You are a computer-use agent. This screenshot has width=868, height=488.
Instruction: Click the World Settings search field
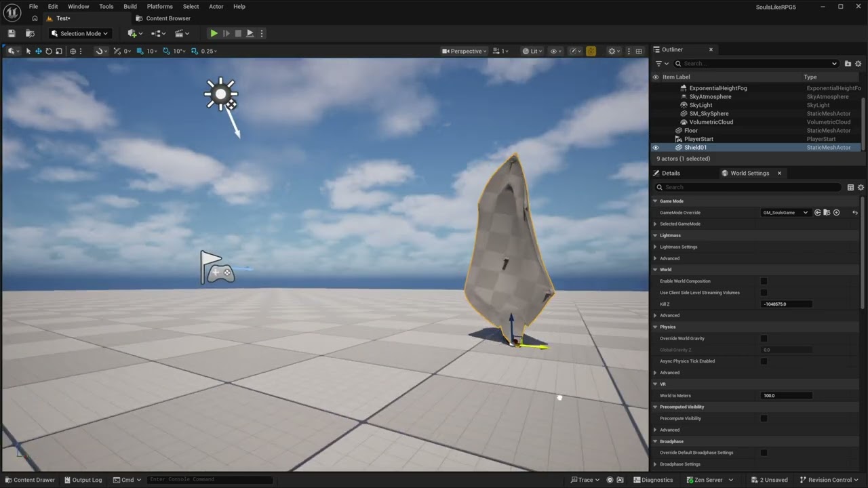click(x=749, y=187)
